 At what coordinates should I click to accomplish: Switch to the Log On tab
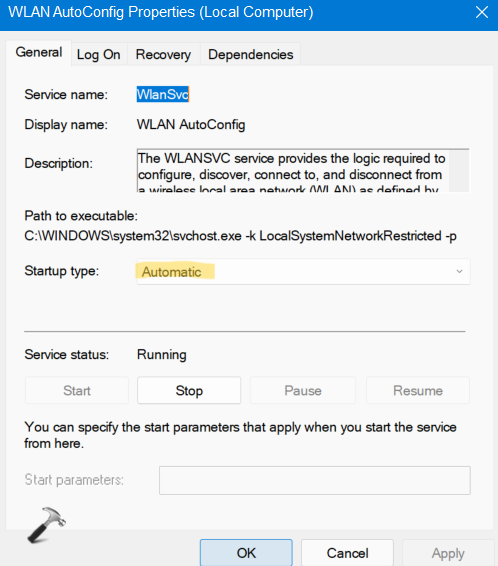pyautogui.click(x=99, y=55)
